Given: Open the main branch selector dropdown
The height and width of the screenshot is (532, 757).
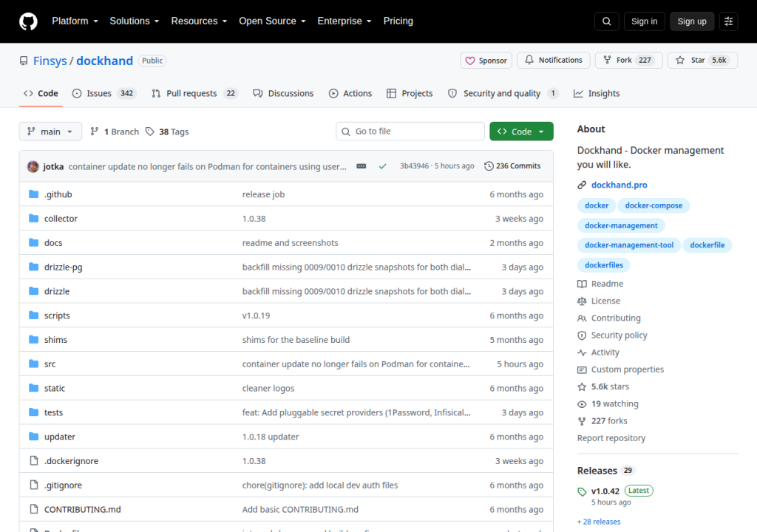Looking at the screenshot, I should click(x=50, y=132).
